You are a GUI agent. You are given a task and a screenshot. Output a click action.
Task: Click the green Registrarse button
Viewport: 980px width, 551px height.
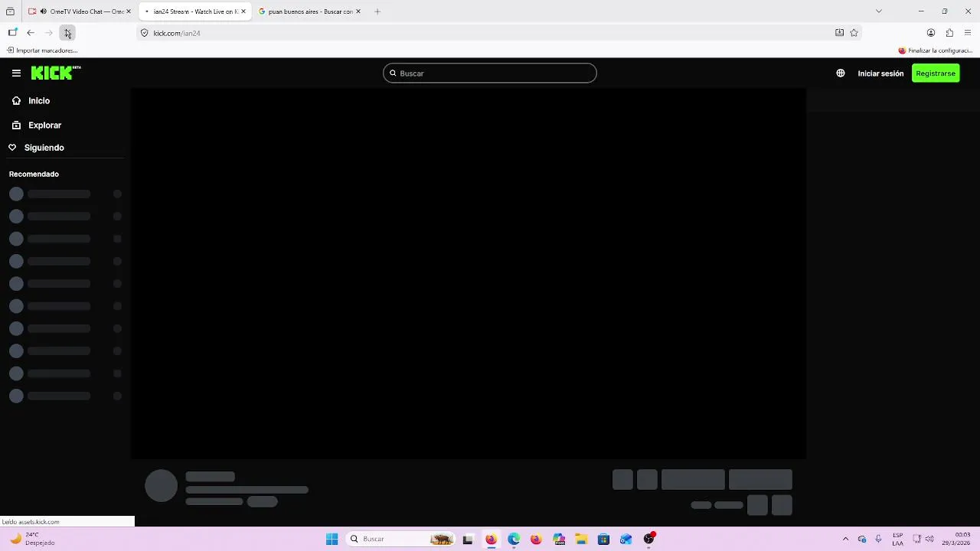coord(936,73)
